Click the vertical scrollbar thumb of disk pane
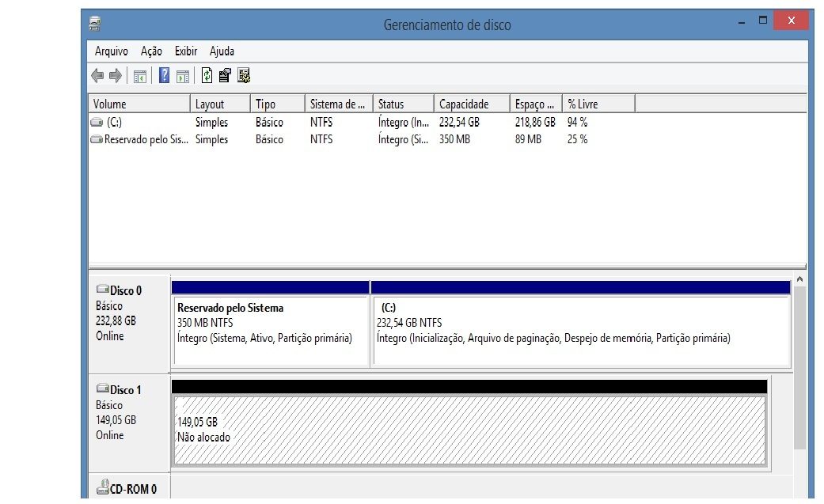Viewport: 824px width, 504px height. [x=799, y=368]
